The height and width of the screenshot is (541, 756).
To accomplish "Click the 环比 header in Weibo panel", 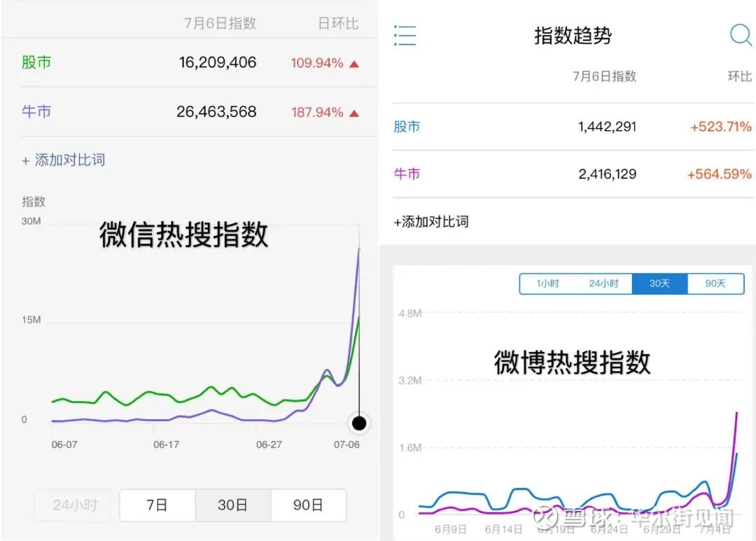I will pyautogui.click(x=740, y=76).
